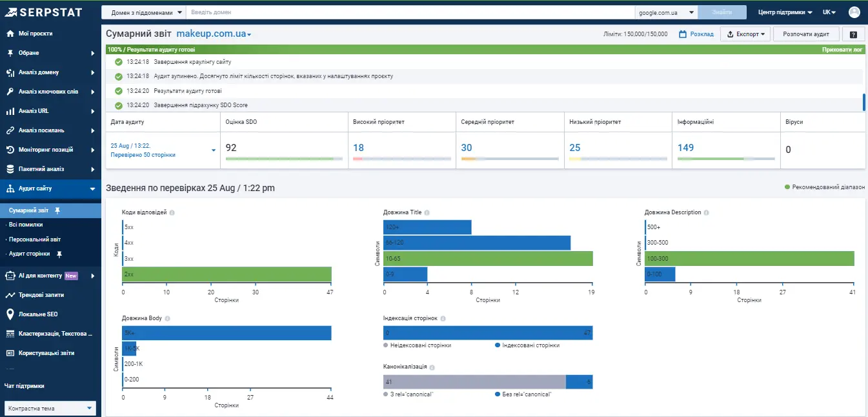Toggle Неіндексовані сторінки legend item

(x=417, y=345)
